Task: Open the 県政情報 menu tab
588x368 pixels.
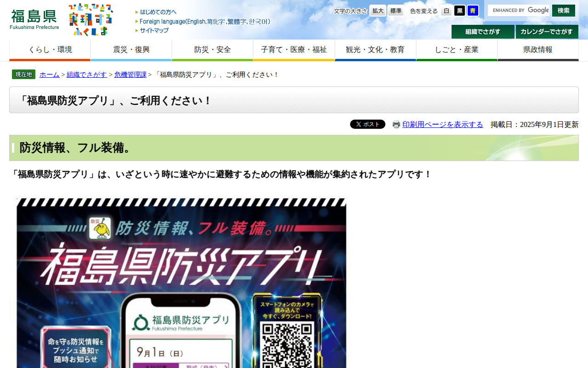Action: [x=538, y=50]
